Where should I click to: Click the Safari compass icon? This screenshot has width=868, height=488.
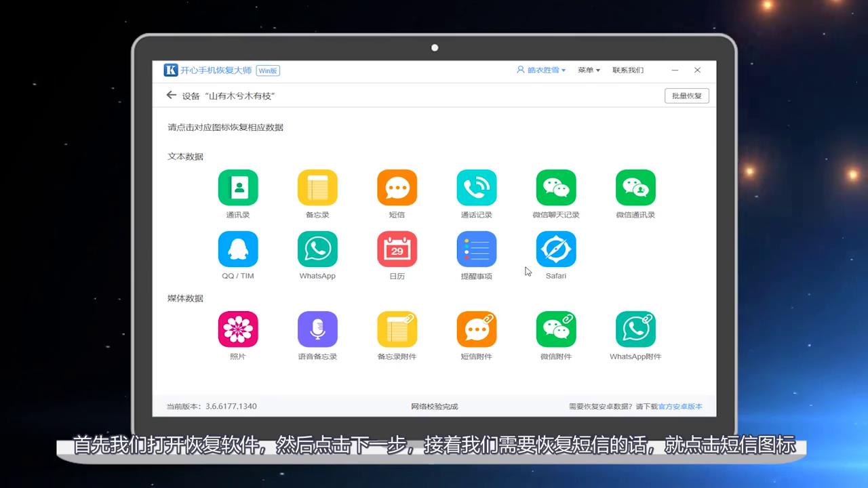point(556,249)
